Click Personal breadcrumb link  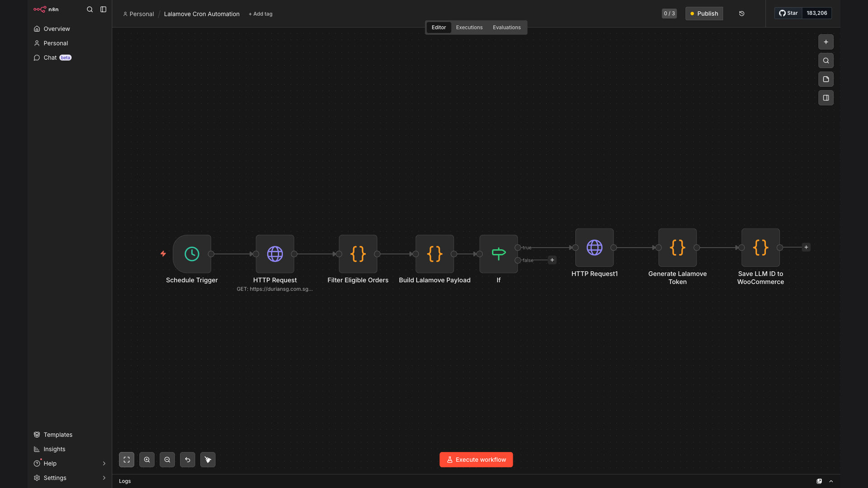click(x=138, y=14)
